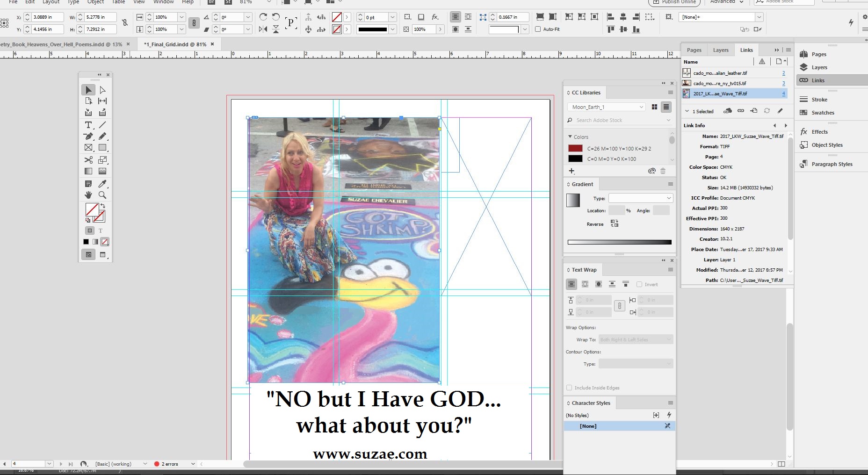Select the Pen tool
868x475 pixels.
point(88,136)
